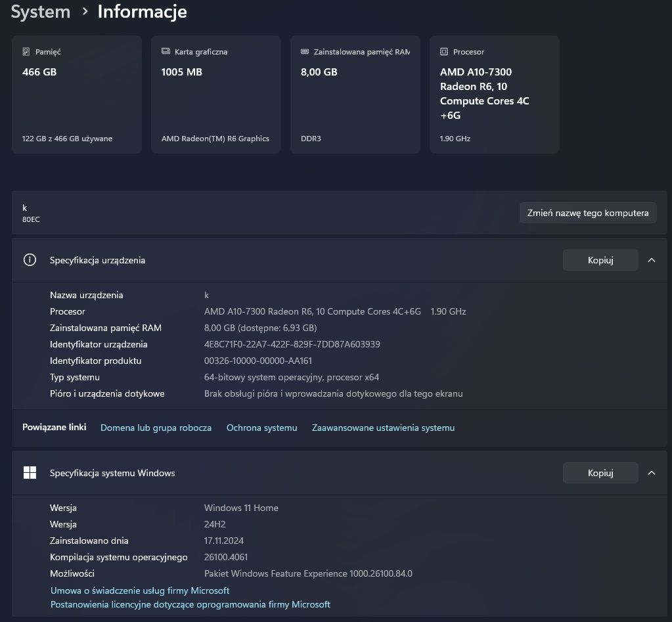Open Domena lub grupa robocza link

coord(156,428)
